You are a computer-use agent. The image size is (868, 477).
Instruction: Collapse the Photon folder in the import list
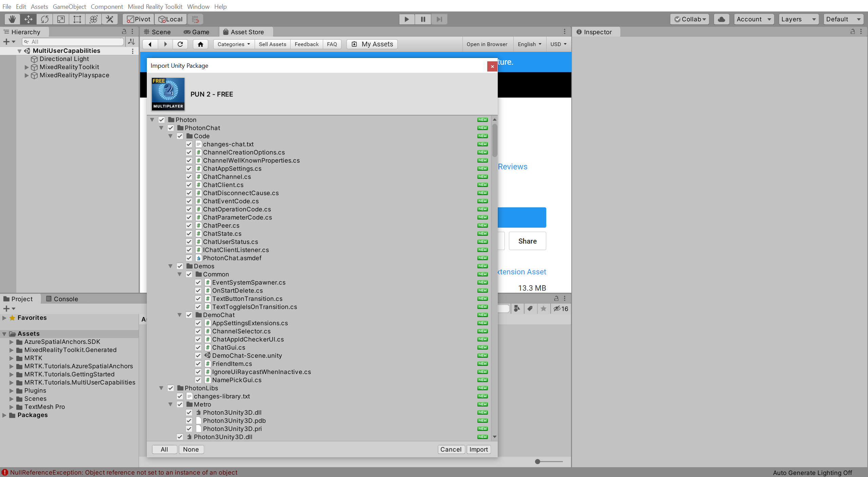pos(152,120)
